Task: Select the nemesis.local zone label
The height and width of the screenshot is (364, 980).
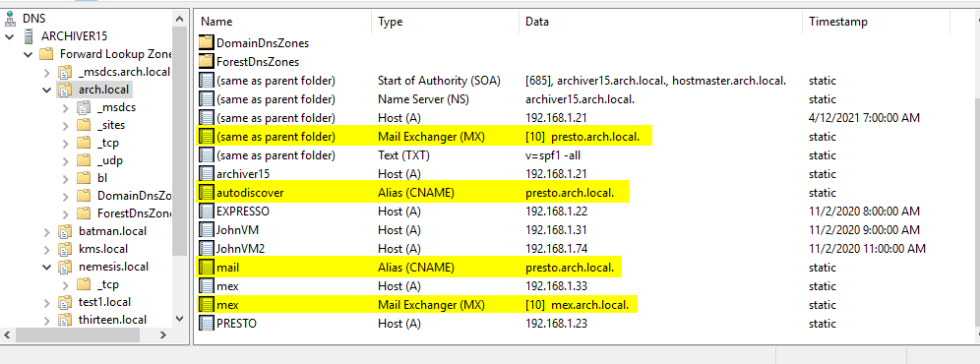Action: (x=114, y=267)
